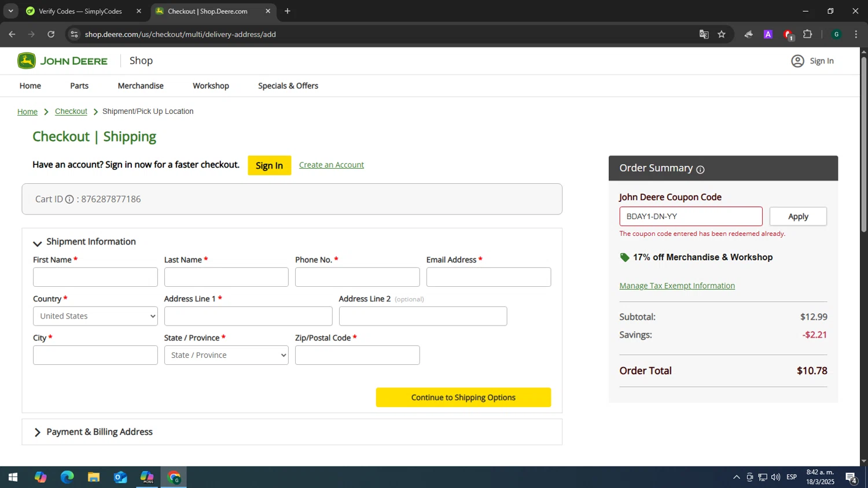Click the Chrome taskbar icon
This screenshot has width=868, height=488.
[174, 477]
